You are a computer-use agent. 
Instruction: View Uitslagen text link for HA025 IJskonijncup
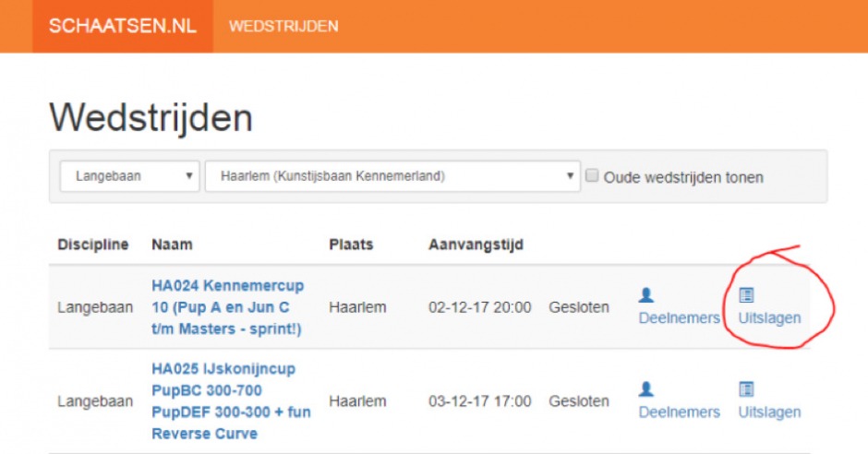[769, 412]
